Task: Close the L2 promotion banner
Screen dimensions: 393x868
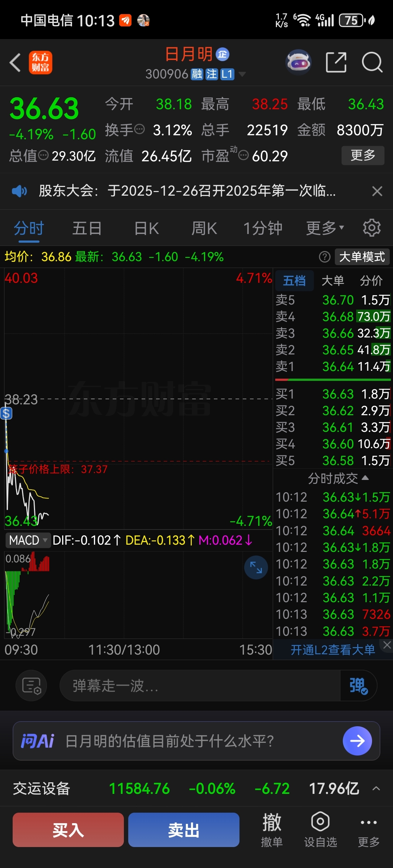Action: tap(387, 645)
